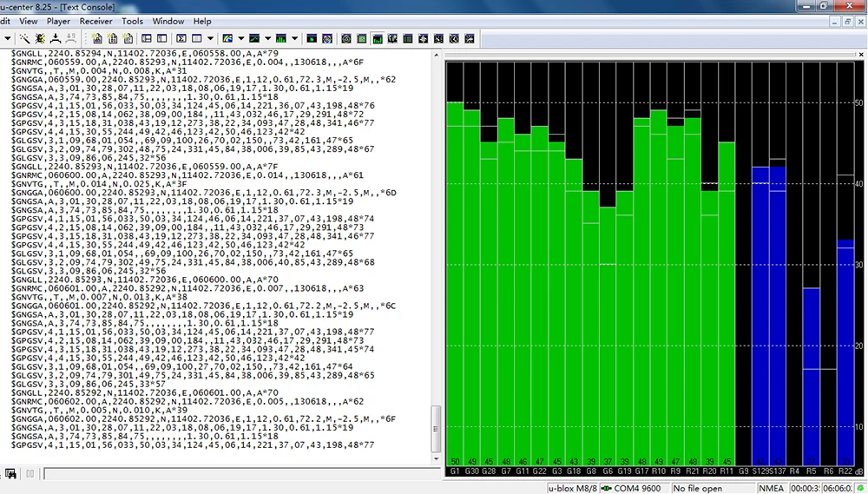Screen dimensions: 868x494
Task: Click the find binoculars icon in console
Action: [10, 473]
